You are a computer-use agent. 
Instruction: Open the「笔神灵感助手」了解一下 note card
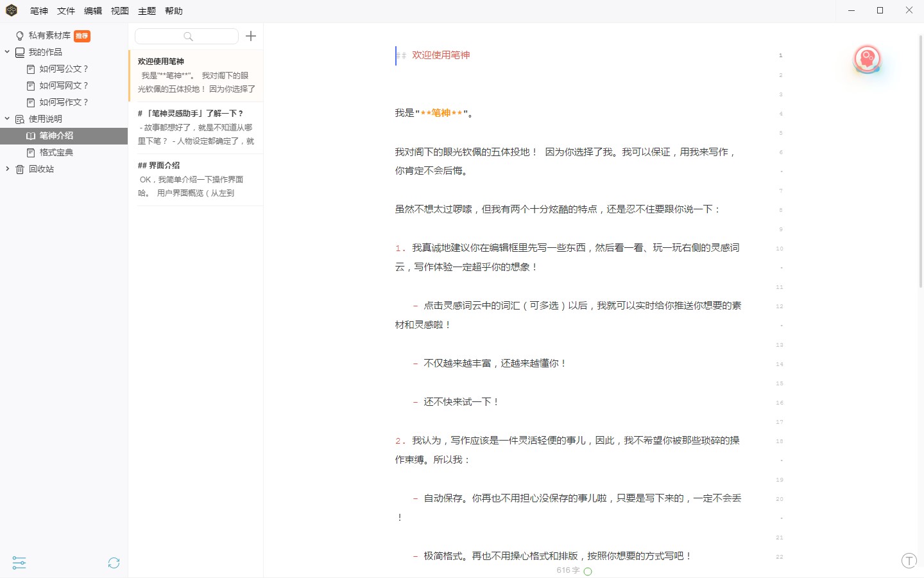coord(196,127)
